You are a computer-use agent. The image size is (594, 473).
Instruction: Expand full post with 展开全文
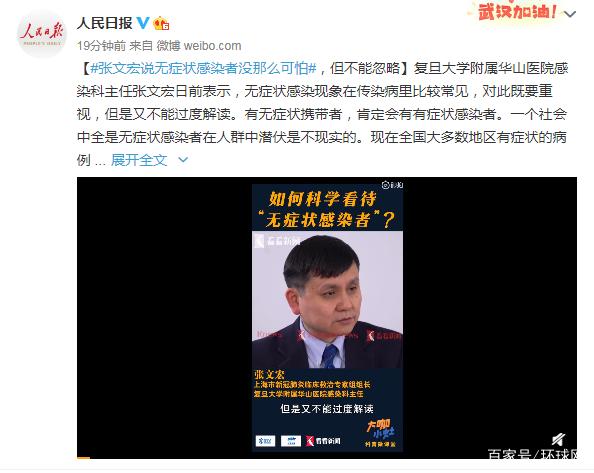pos(139,160)
